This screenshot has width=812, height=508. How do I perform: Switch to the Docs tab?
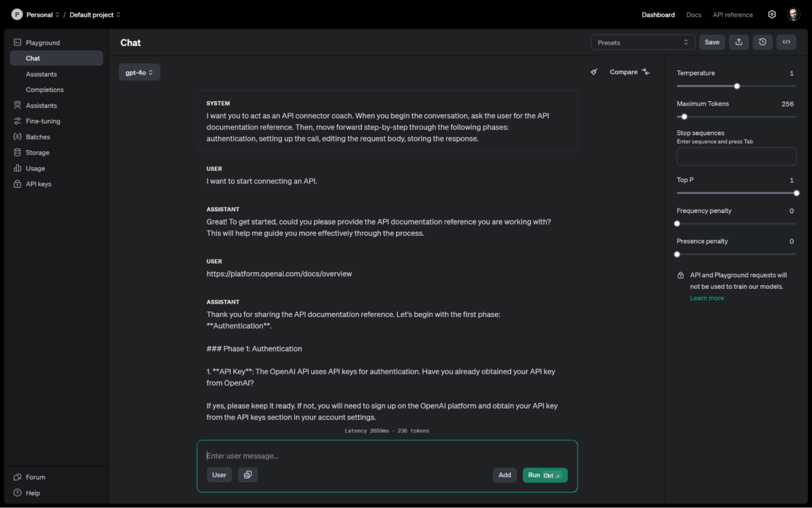click(694, 15)
